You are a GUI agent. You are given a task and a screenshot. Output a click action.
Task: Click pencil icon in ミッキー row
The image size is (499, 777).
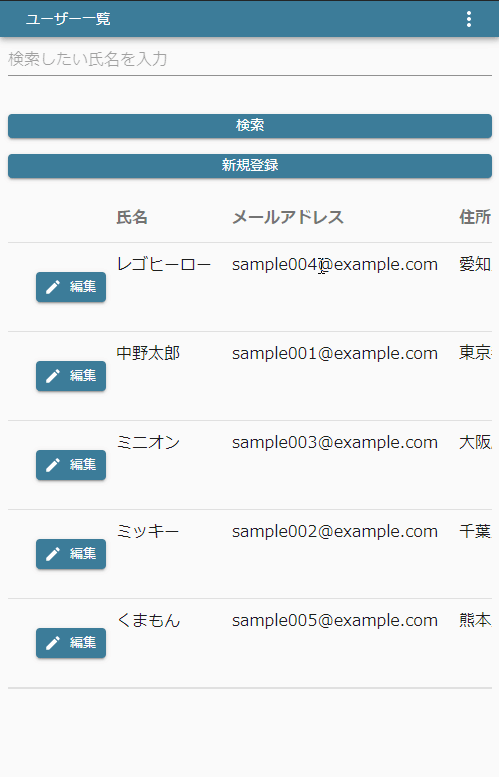[x=53, y=554]
